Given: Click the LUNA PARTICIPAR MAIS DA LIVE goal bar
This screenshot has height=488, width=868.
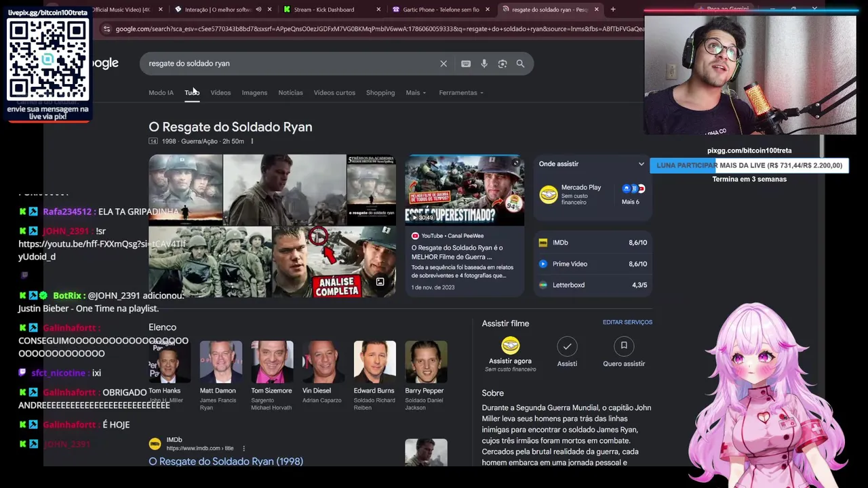Looking at the screenshot, I should click(x=749, y=165).
